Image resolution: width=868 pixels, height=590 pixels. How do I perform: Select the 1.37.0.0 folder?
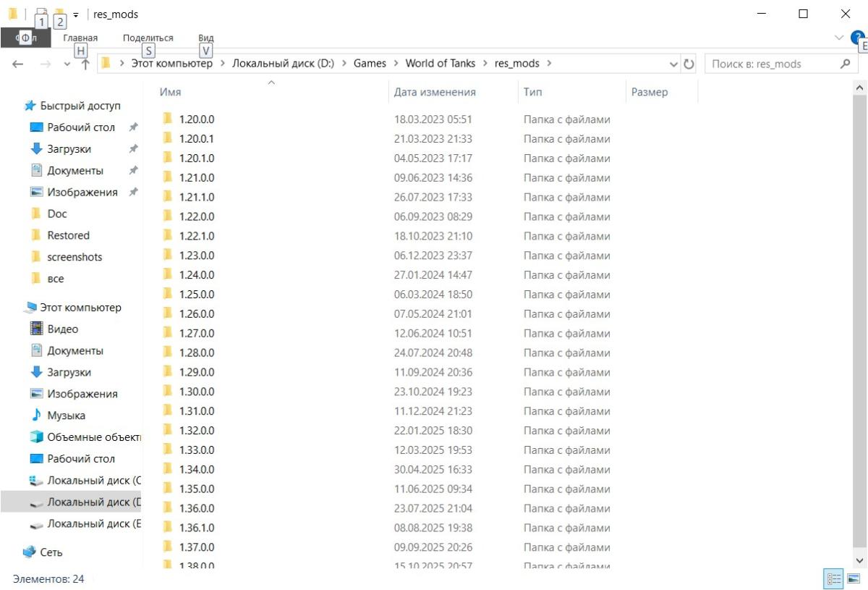196,547
